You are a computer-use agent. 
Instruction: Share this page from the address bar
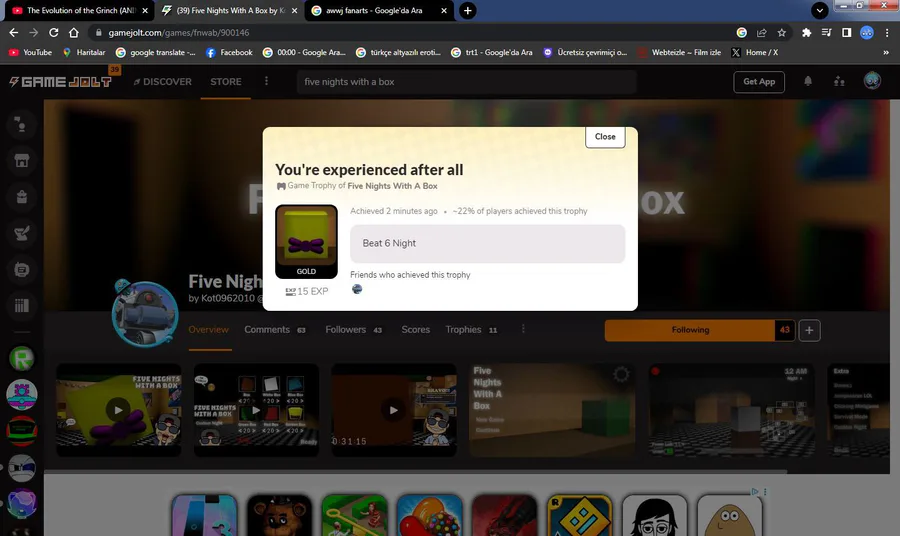(x=762, y=33)
